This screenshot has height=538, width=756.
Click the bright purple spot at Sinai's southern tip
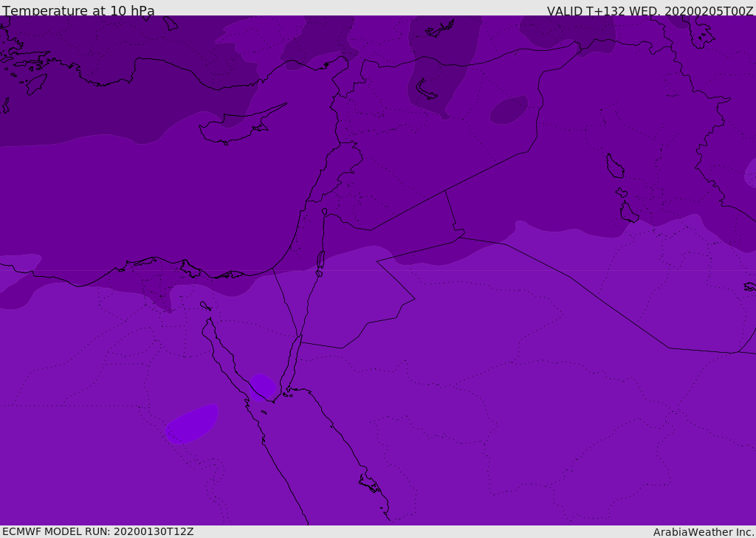262,387
